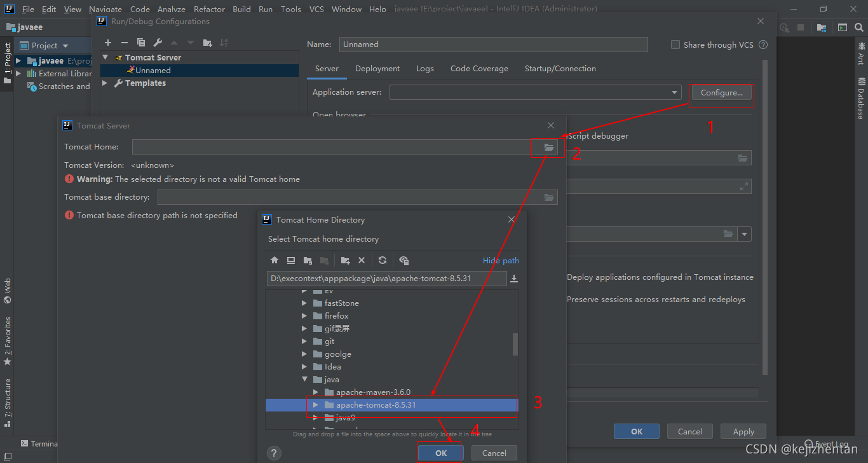Open the Ant tool window

(861, 53)
